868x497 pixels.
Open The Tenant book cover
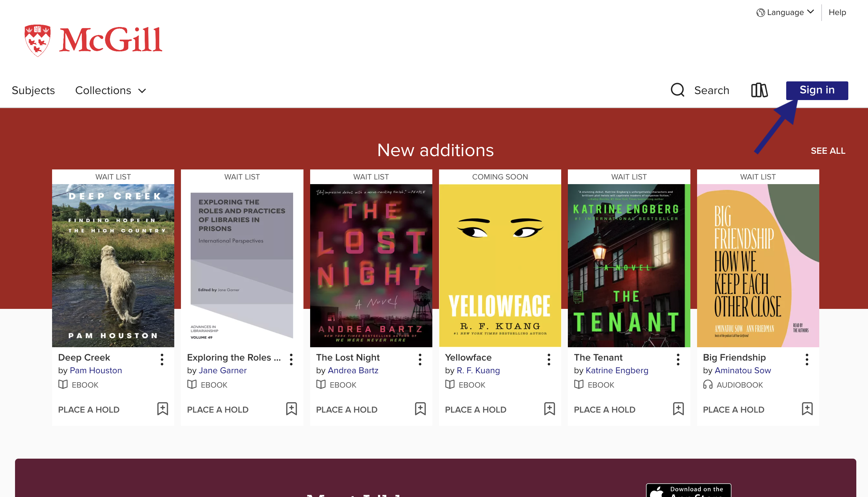point(629,266)
